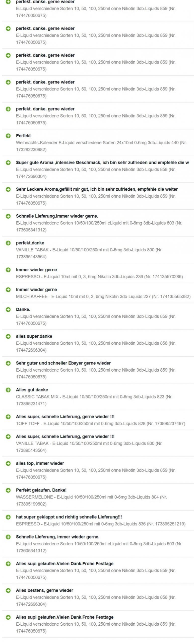Click plus icon beside "Danke." feedback
194x644 pixels.
pos(8,310)
